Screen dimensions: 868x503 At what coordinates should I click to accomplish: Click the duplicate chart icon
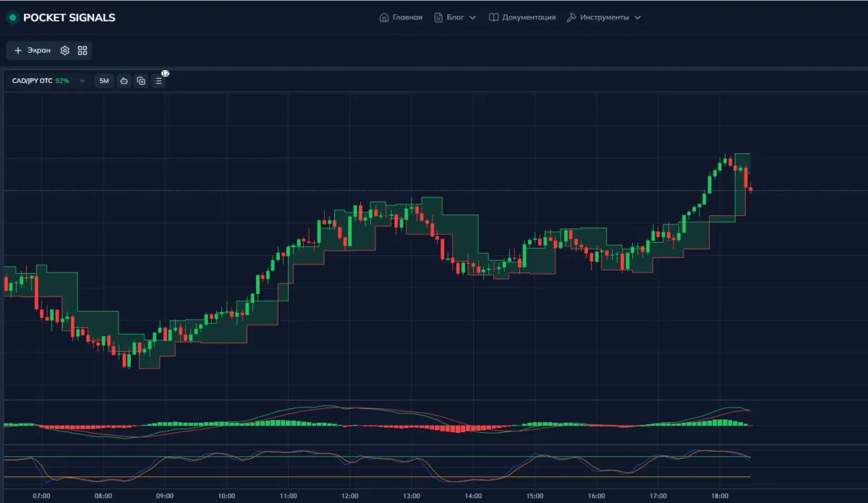(x=140, y=81)
